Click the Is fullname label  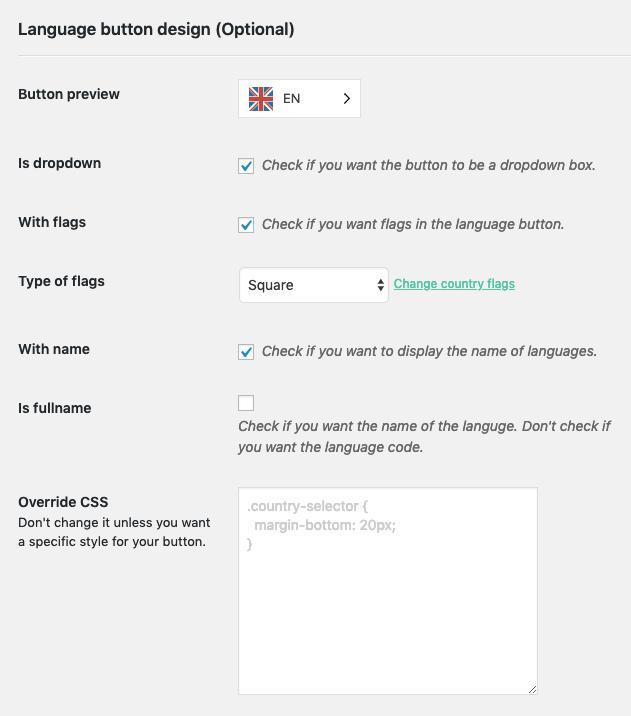(x=55, y=408)
